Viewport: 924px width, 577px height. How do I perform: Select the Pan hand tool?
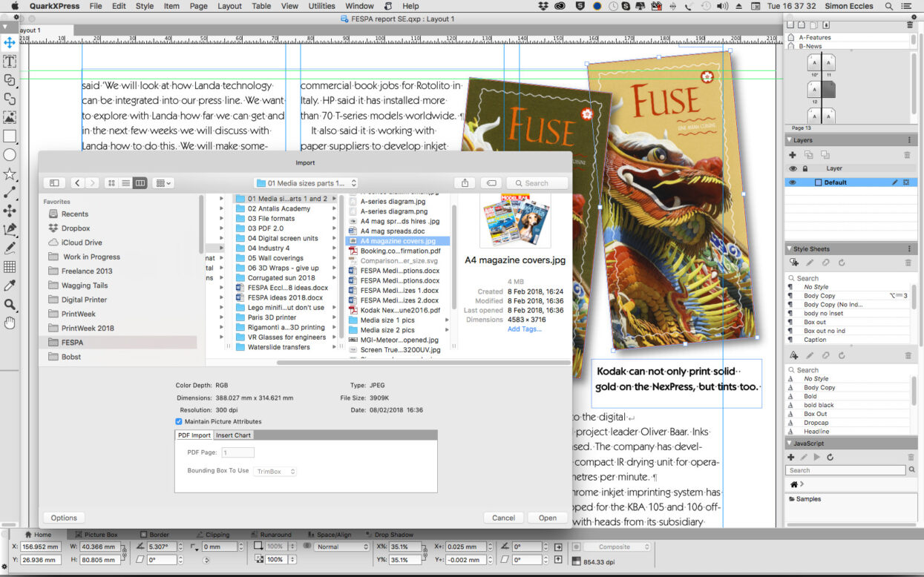(x=10, y=323)
